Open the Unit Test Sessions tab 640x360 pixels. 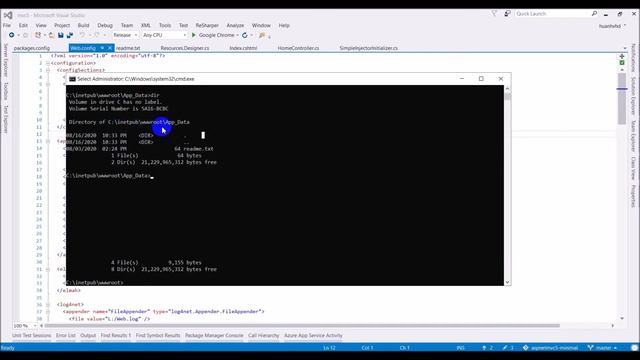tap(31, 336)
